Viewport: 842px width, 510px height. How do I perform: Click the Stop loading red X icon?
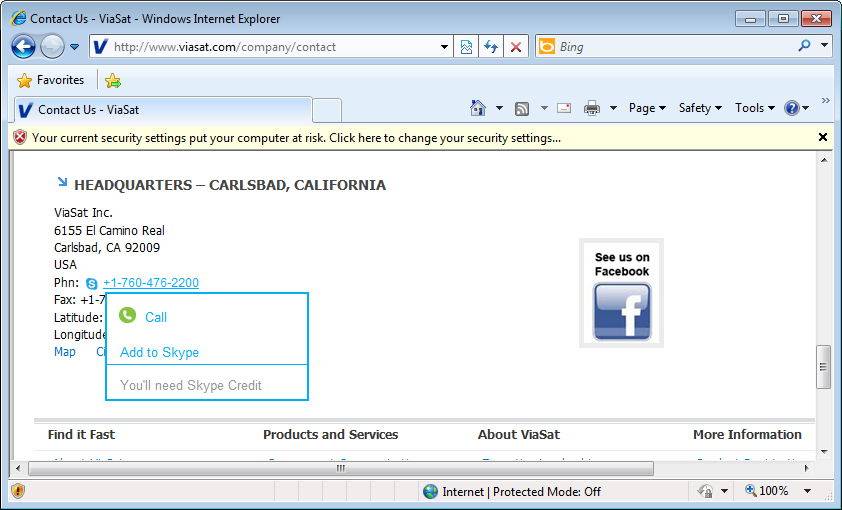pyautogui.click(x=515, y=47)
